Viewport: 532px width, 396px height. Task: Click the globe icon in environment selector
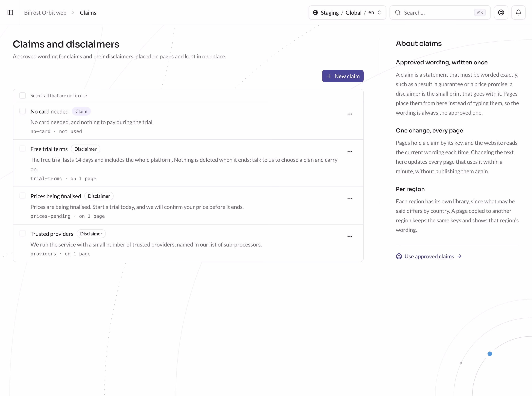coord(316,12)
